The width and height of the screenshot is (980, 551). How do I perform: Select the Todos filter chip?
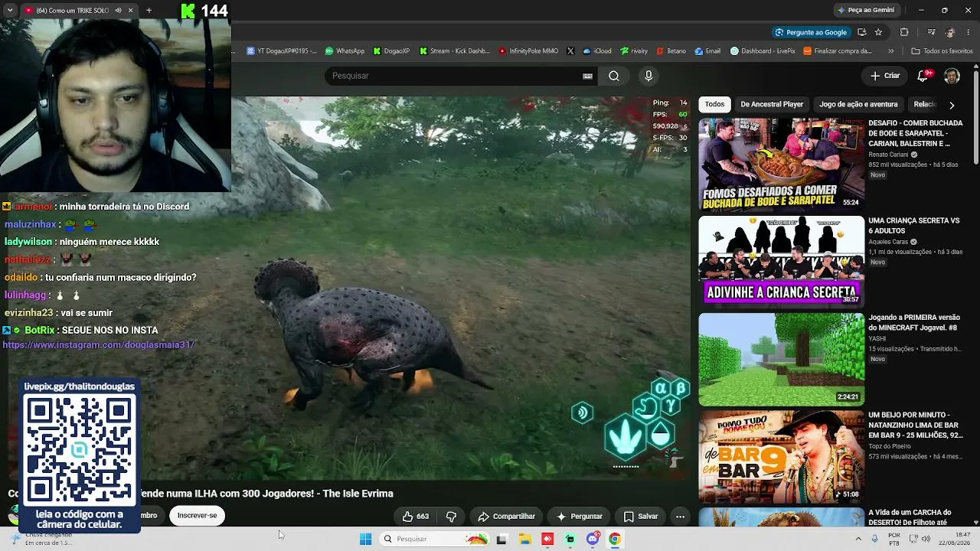click(714, 104)
